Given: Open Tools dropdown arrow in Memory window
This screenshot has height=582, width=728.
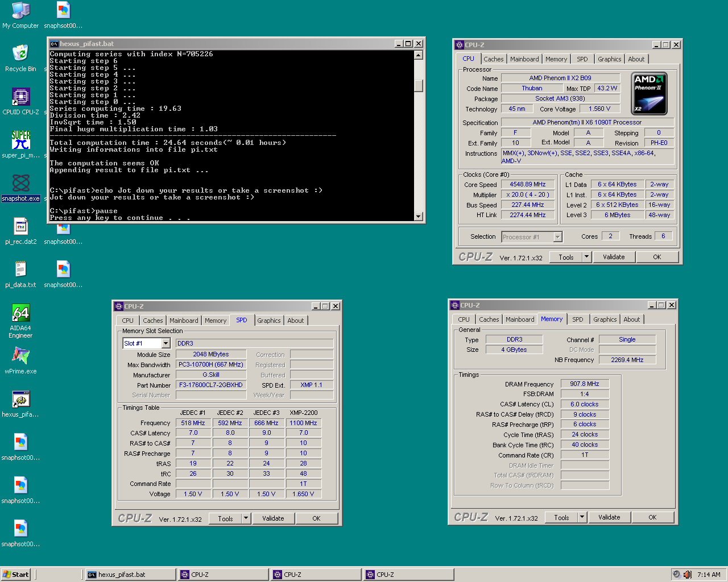Looking at the screenshot, I should tap(582, 517).
